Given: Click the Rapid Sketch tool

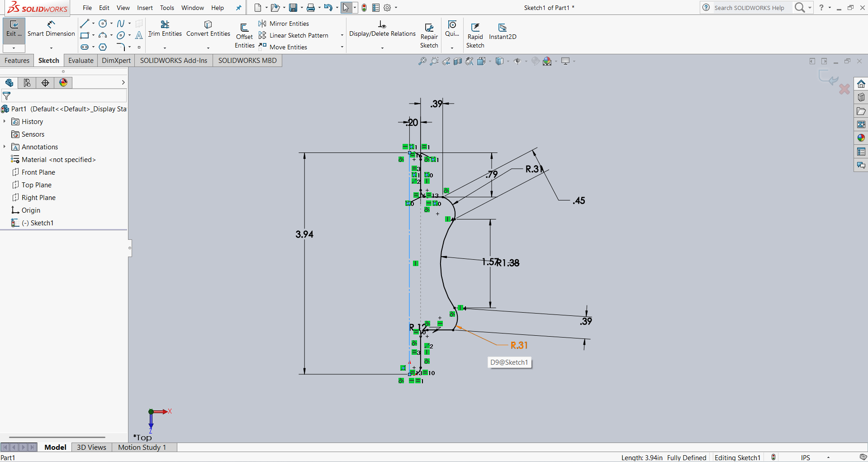Looking at the screenshot, I should point(475,35).
